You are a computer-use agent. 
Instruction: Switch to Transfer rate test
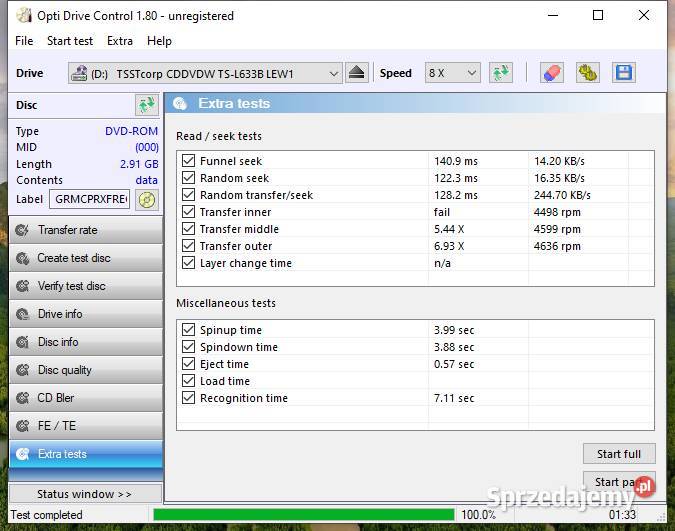point(86,230)
